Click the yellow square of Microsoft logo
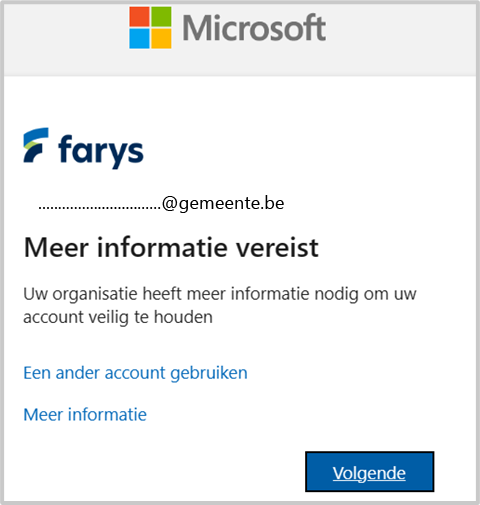 pyautogui.click(x=161, y=39)
